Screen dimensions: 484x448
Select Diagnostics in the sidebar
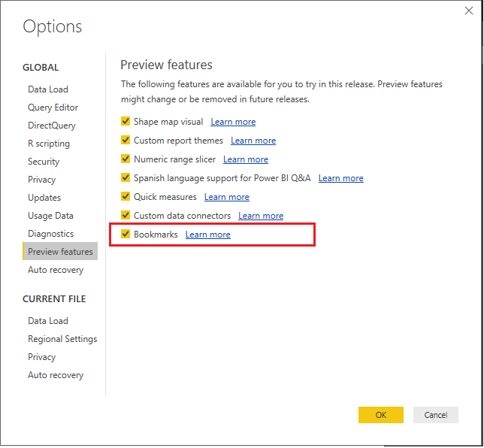(x=51, y=234)
